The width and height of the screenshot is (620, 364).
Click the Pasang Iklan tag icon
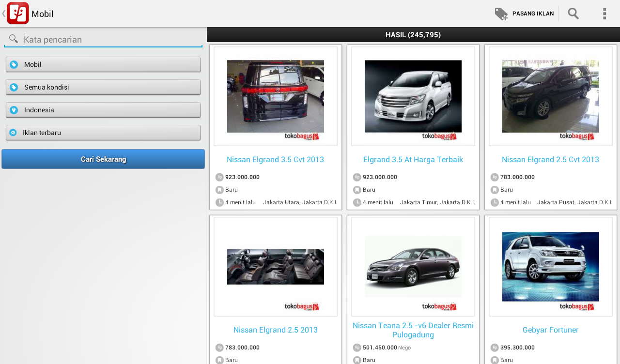pos(501,14)
